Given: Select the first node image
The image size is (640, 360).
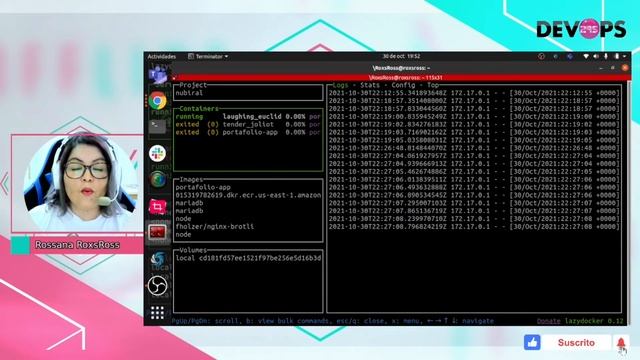Looking at the screenshot, I should coord(183,219).
